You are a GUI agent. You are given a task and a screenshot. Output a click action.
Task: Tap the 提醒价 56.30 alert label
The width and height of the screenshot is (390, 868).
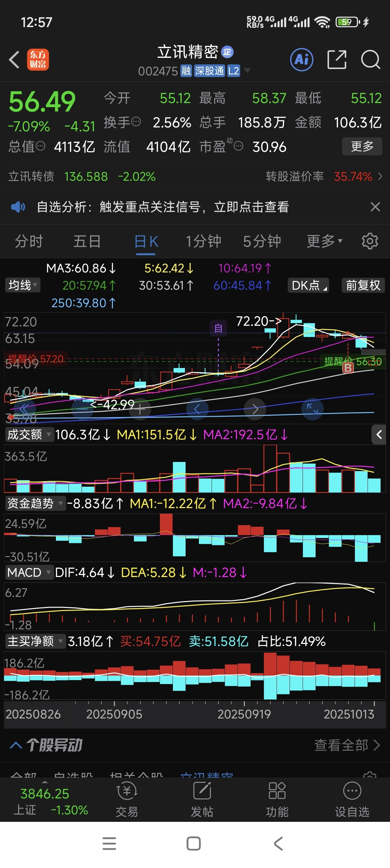[x=353, y=362]
